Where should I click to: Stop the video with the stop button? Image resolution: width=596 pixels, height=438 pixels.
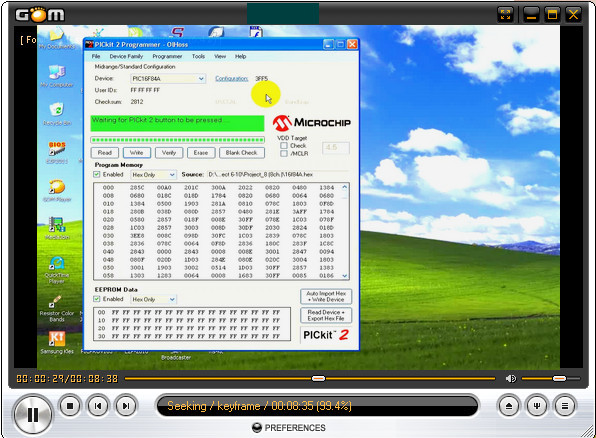click(70, 406)
